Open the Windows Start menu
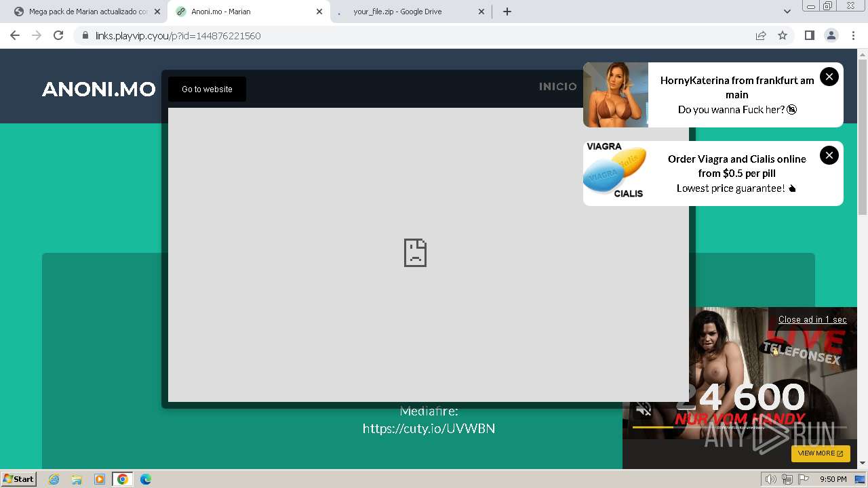The image size is (868, 488). (19, 479)
